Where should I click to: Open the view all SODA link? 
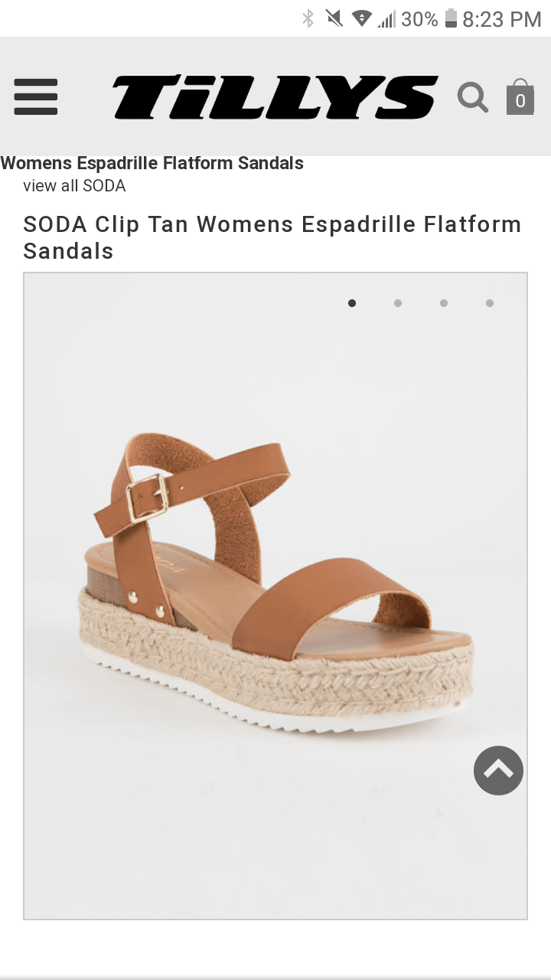pos(74,186)
